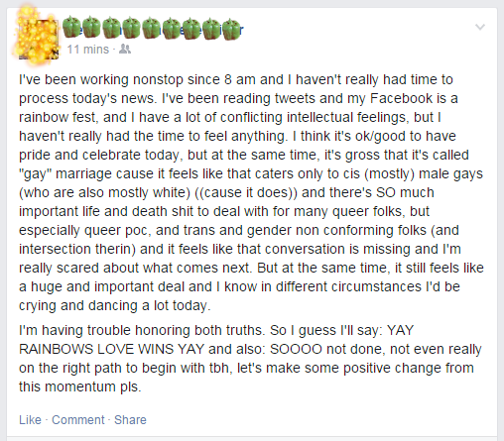Click the word "momentum" in the last line
The image size is (504, 441).
coord(80,386)
